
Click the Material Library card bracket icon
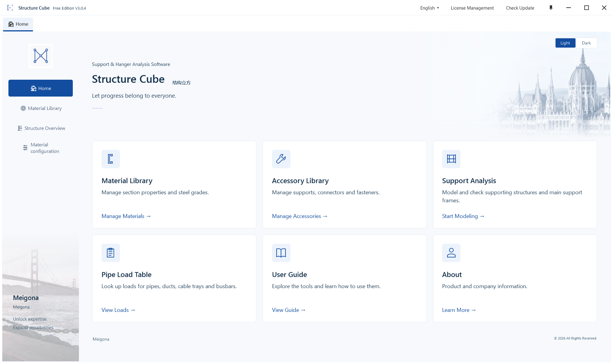[111, 159]
